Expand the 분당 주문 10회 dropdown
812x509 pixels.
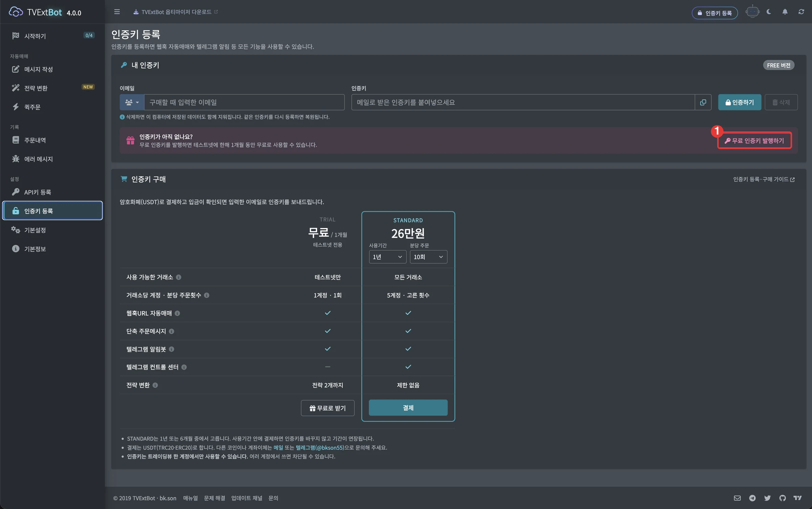click(x=428, y=257)
